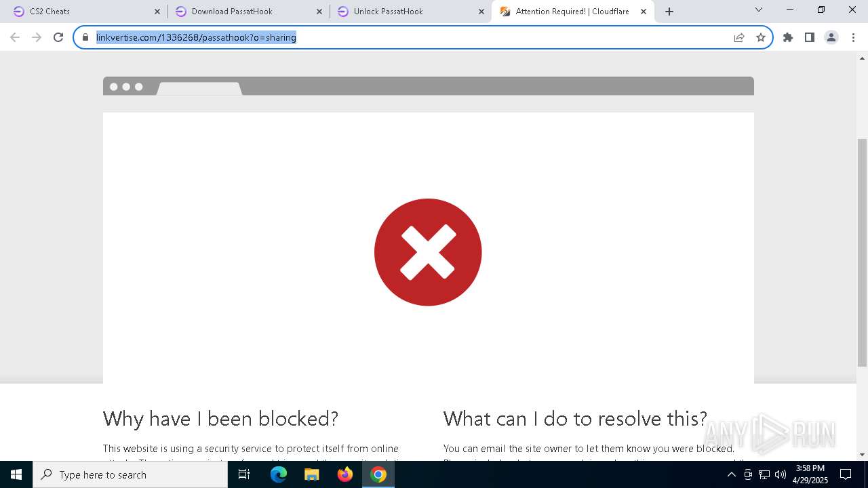Viewport: 868px width, 488px height.
Task: Open File Explorer from the taskbar
Action: (312, 474)
